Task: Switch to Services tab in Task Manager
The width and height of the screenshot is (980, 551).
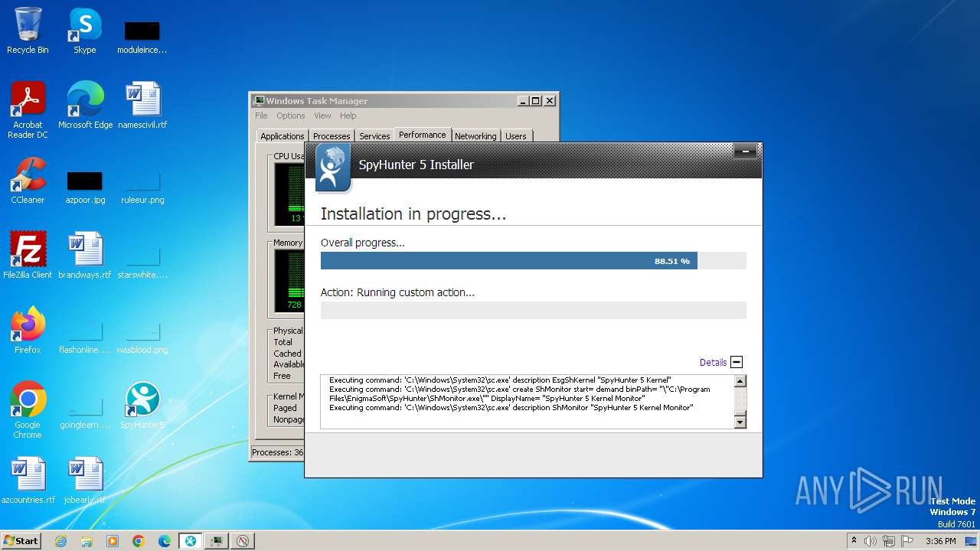Action: point(374,136)
